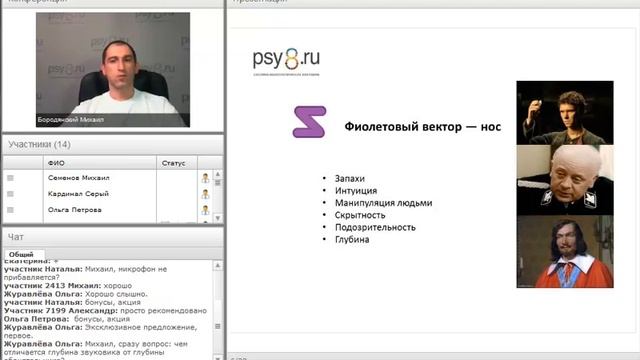Click the chat scrollbar thumb

(x=218, y=326)
